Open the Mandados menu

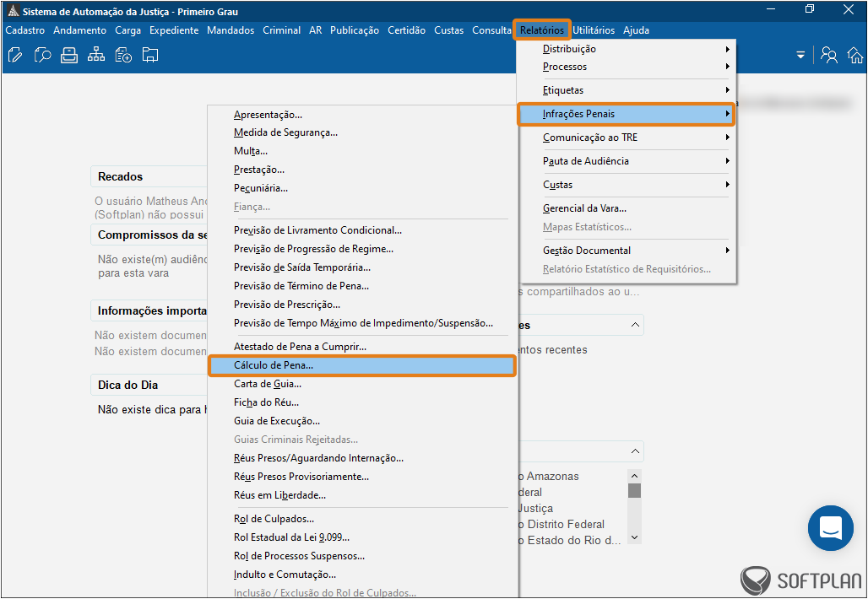click(x=231, y=30)
